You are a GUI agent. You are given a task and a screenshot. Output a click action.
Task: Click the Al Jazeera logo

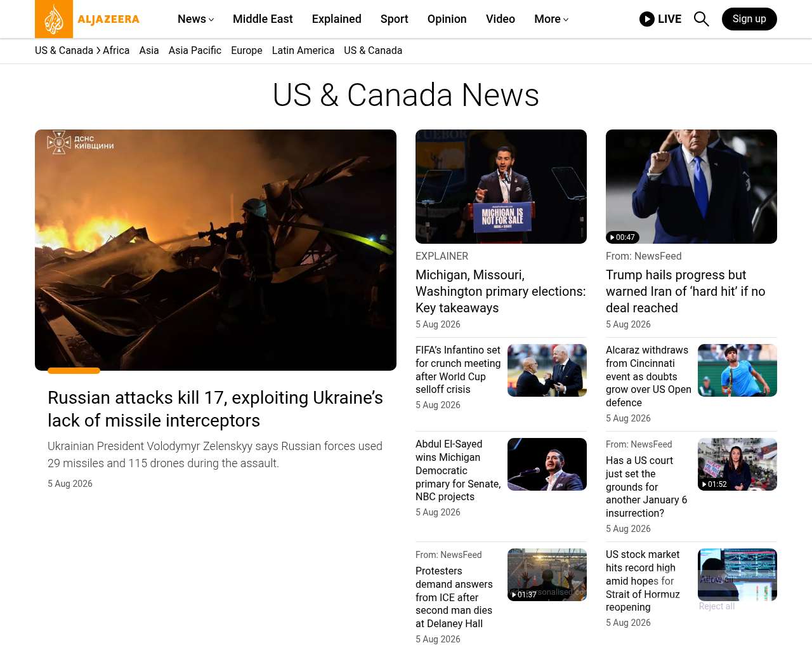(x=88, y=19)
